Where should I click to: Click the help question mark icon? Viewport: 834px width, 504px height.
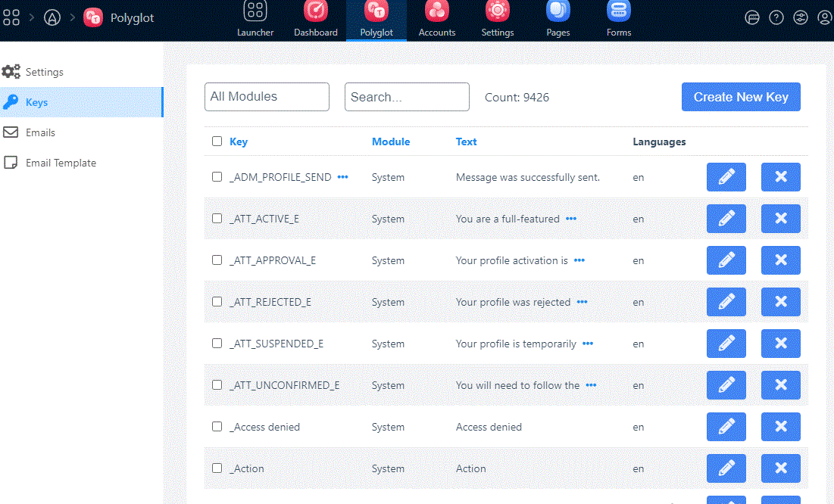click(776, 17)
